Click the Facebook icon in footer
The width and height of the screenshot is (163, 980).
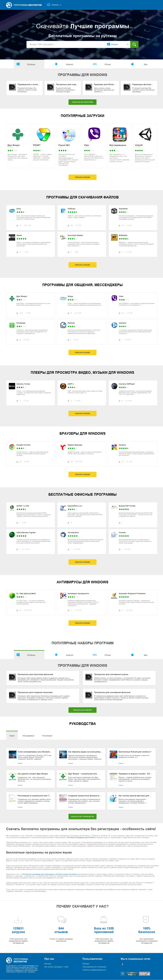[122, 964]
